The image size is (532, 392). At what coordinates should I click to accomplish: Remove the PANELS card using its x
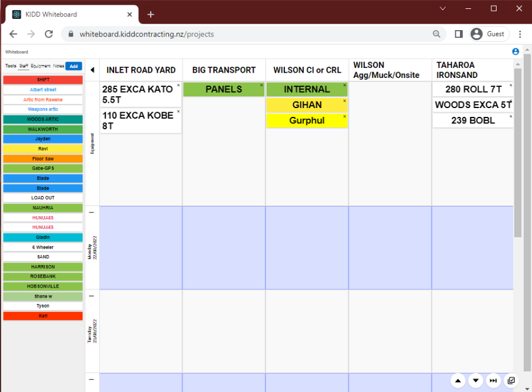click(261, 86)
